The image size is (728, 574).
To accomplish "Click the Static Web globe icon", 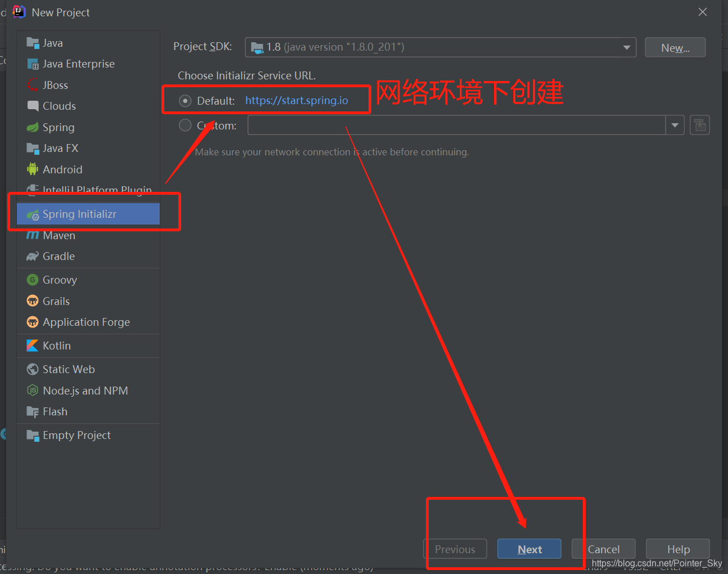I will tap(33, 369).
